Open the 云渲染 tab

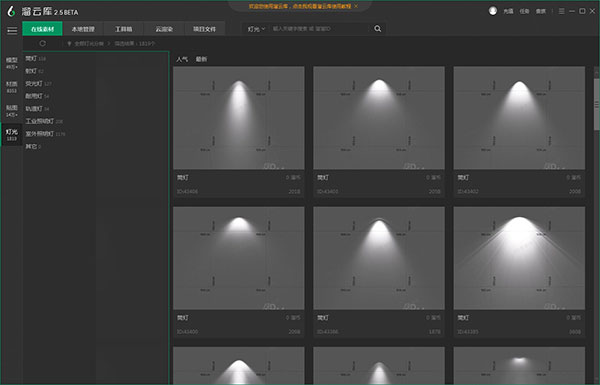164,29
